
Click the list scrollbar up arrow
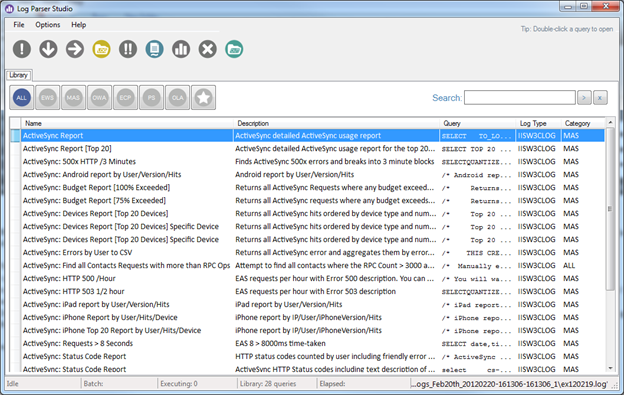coord(610,122)
